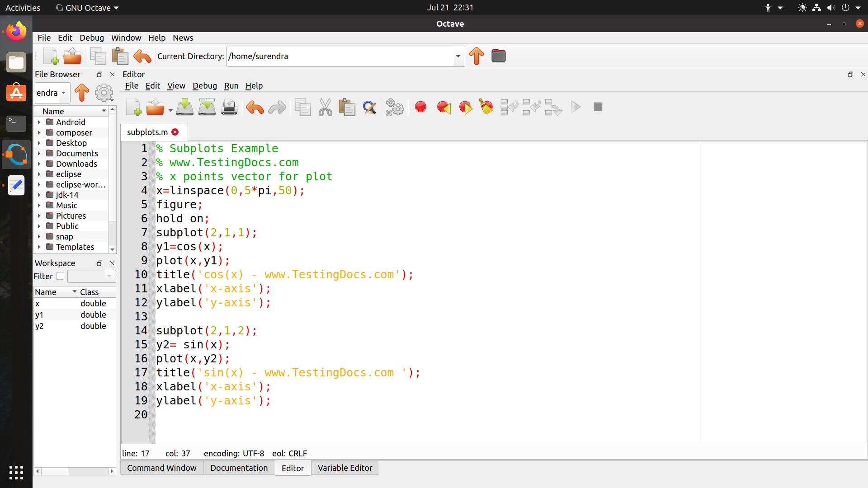The image size is (868, 488).
Task: Open the file browser settings gear
Action: pos(104,93)
